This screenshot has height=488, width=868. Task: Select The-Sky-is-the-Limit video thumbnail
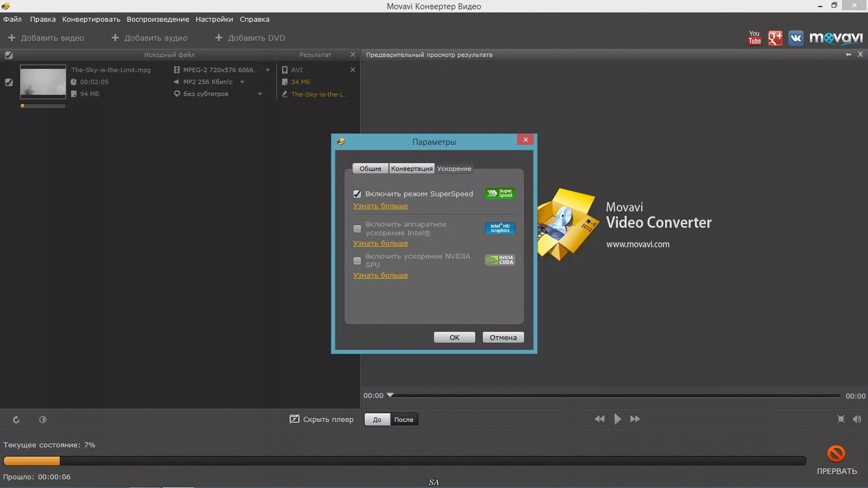pyautogui.click(x=43, y=82)
